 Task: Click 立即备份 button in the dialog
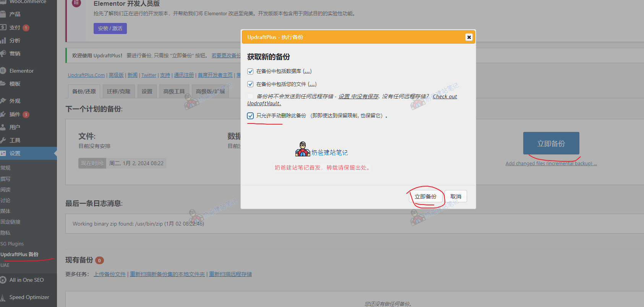pos(425,197)
